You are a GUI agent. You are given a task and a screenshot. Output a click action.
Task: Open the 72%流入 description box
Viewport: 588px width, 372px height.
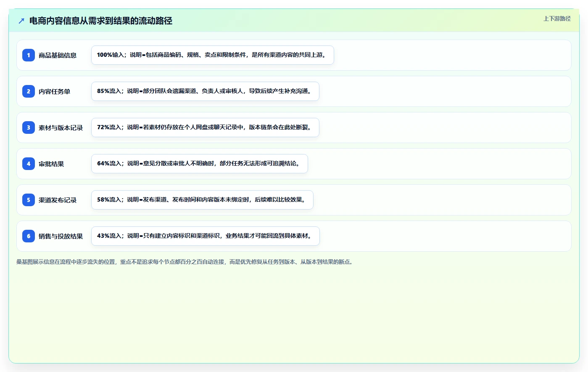[x=205, y=128]
